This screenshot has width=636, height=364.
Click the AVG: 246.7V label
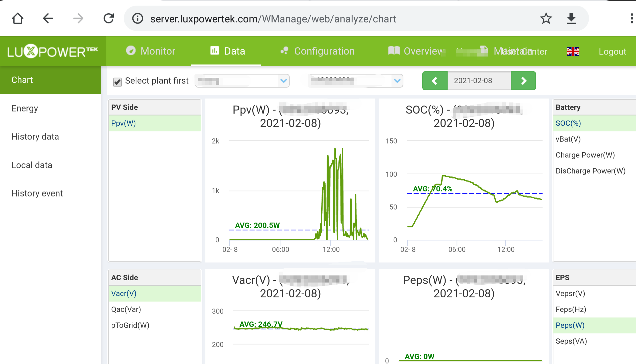tap(261, 324)
